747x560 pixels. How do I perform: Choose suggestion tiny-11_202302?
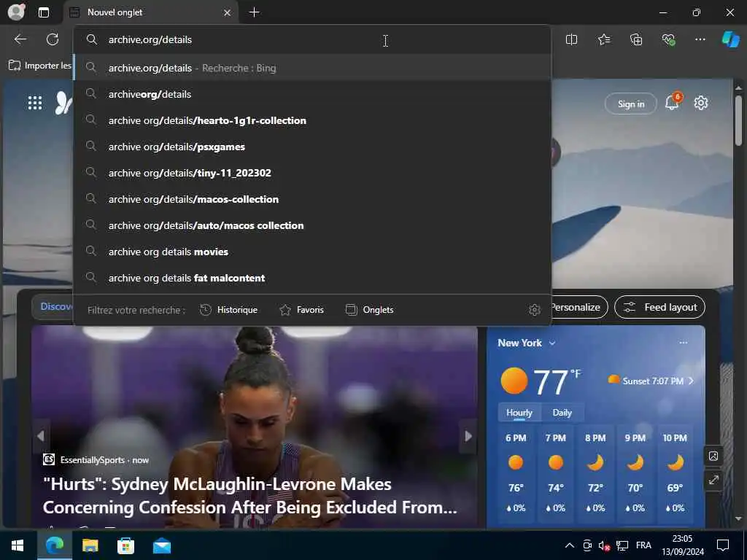pos(312,173)
